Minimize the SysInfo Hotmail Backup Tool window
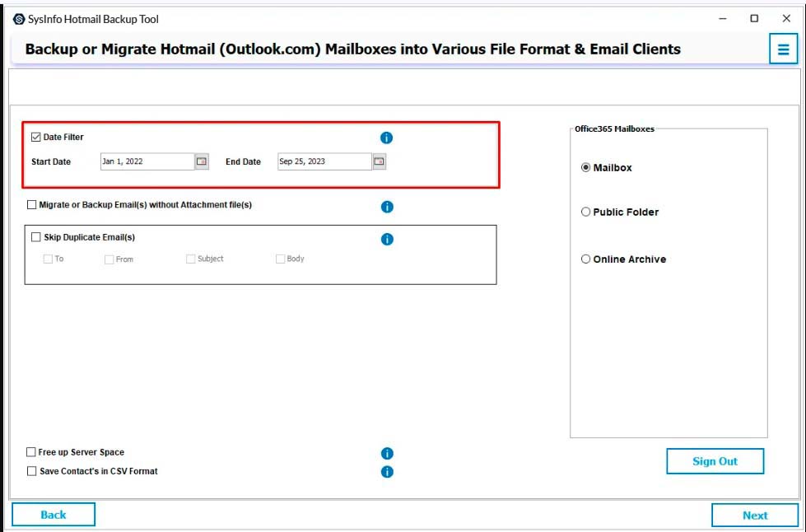The width and height of the screenshot is (806, 532). [723, 18]
